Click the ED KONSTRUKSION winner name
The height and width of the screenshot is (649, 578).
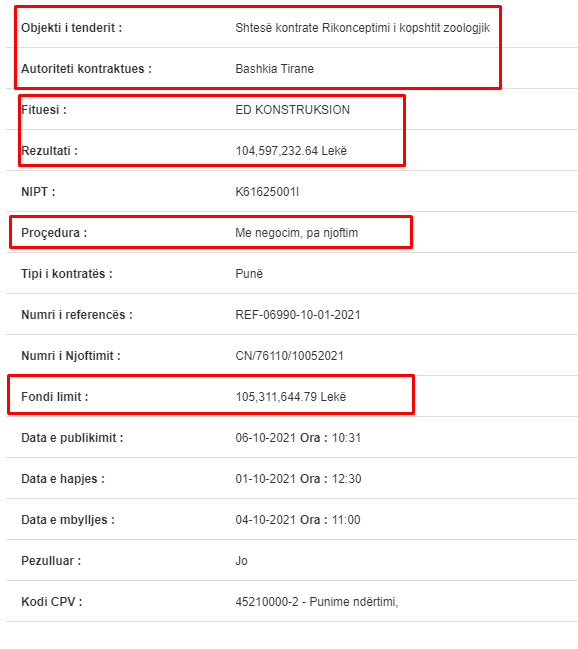(292, 110)
